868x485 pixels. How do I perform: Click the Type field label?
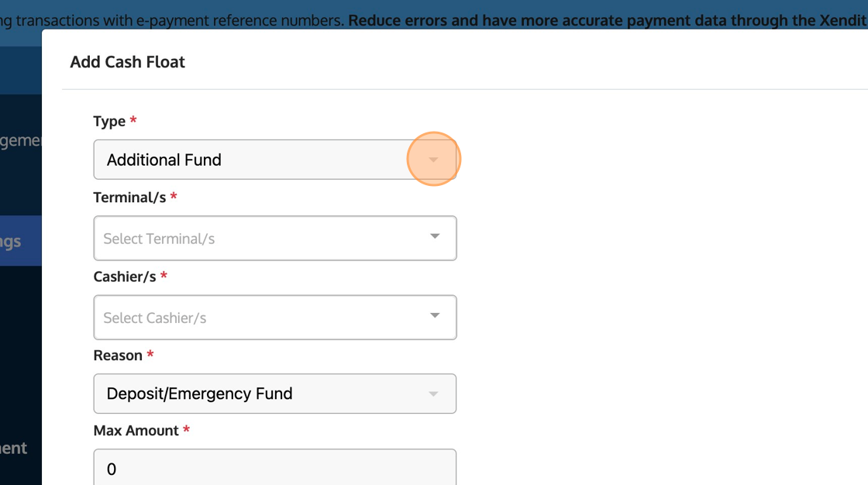[109, 122]
